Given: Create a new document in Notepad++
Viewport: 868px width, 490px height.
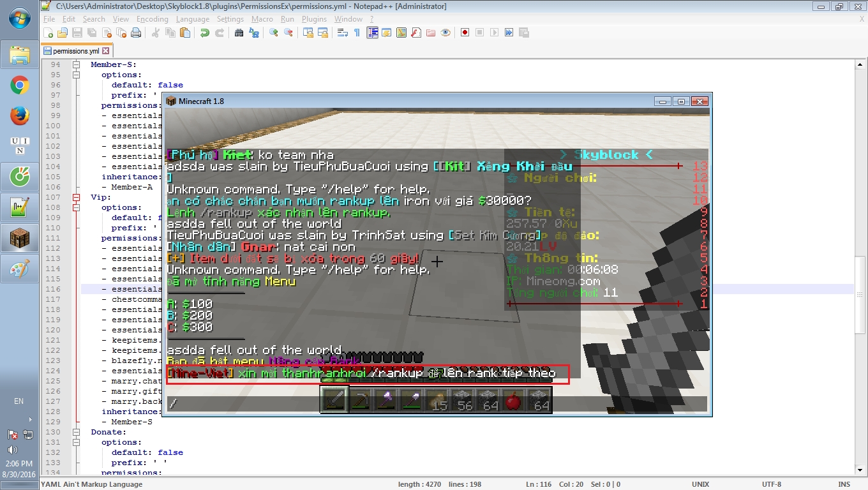Looking at the screenshot, I should [x=49, y=33].
